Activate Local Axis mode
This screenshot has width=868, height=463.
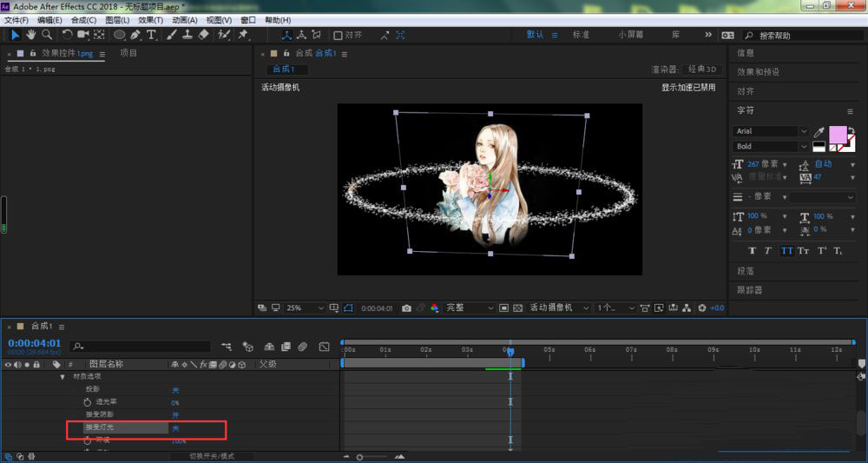coord(286,35)
